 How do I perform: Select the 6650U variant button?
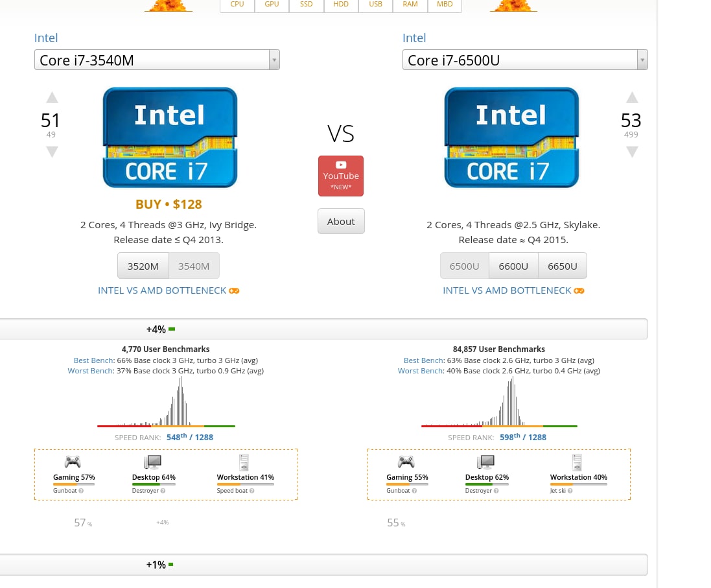click(563, 266)
